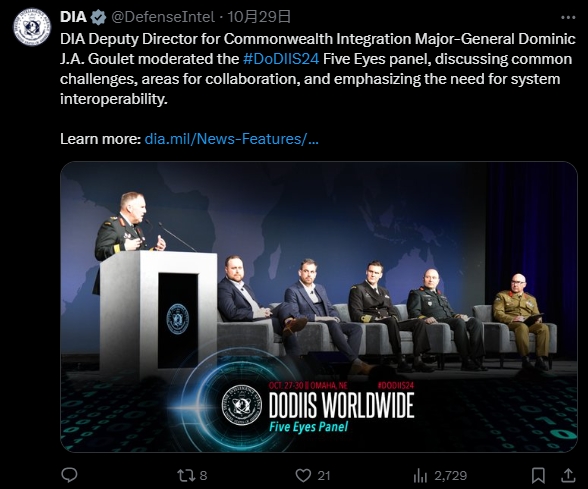588x489 pixels.
Task: Like the post with the heart icon
Action: (303, 476)
